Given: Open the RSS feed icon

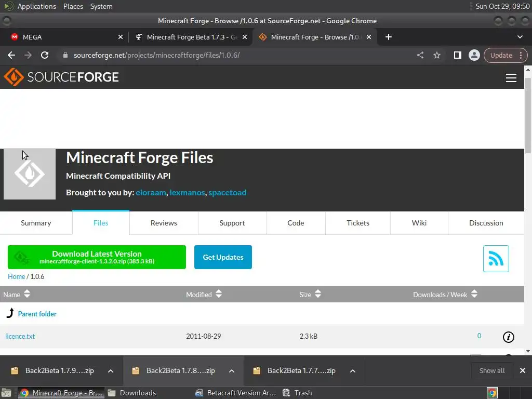Looking at the screenshot, I should pyautogui.click(x=496, y=259).
